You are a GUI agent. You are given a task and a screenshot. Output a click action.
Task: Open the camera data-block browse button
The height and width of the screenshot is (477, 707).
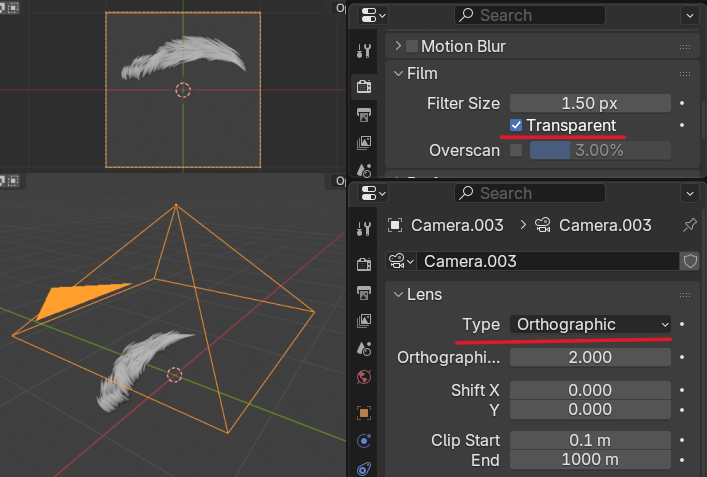[x=401, y=261]
